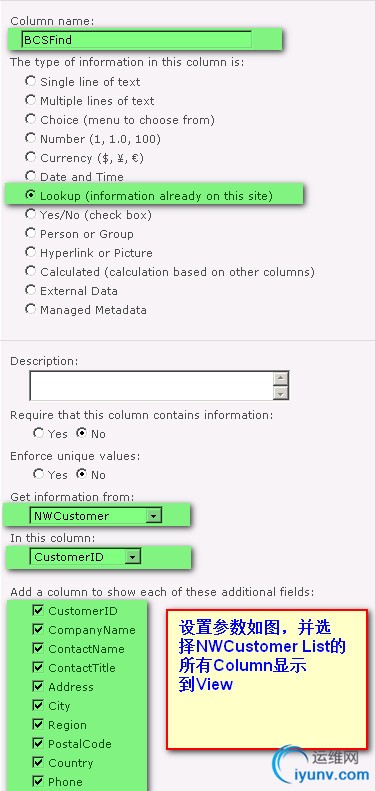Click inside the Description text box
The width and height of the screenshot is (375, 791).
click(x=151, y=385)
